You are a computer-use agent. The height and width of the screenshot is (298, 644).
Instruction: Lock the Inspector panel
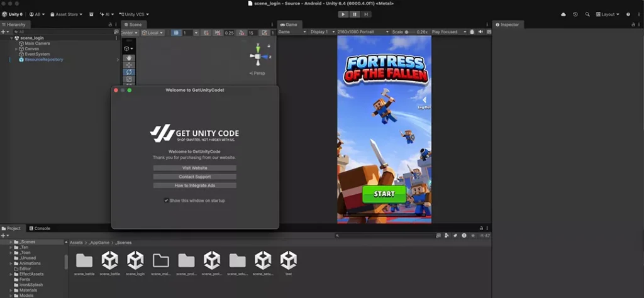(x=633, y=25)
